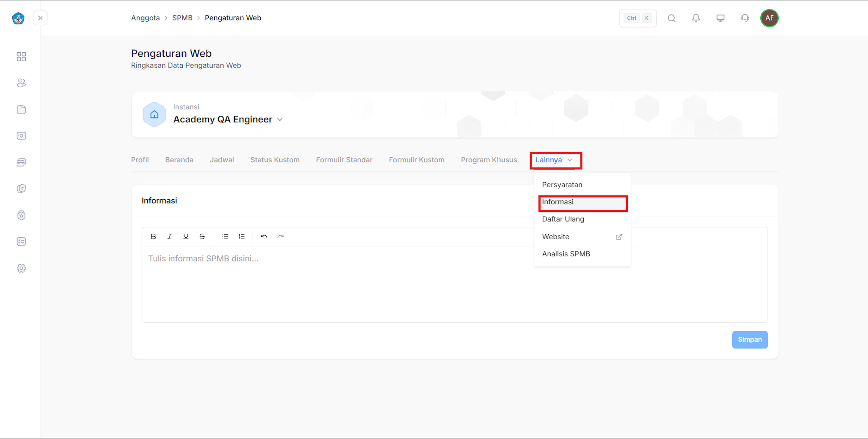Viewport: 868px width, 439px height.
Task: Go to SPMB in the breadcrumb
Action: click(x=182, y=18)
